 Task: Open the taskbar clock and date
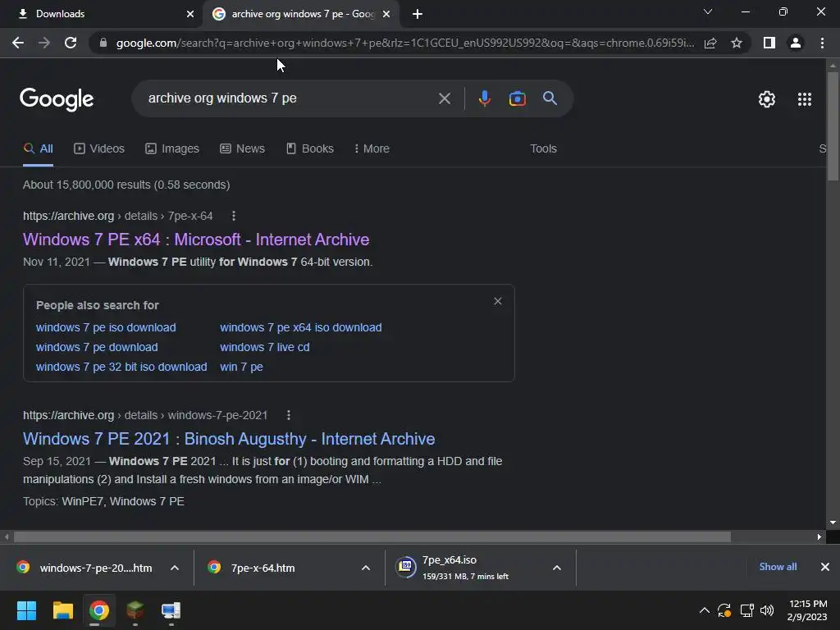tap(807, 610)
